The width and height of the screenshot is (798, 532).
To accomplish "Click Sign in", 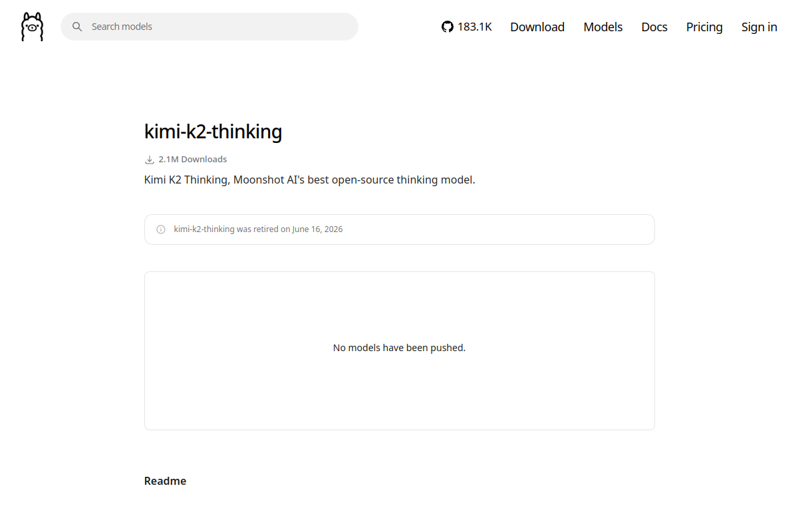I will click(x=759, y=27).
